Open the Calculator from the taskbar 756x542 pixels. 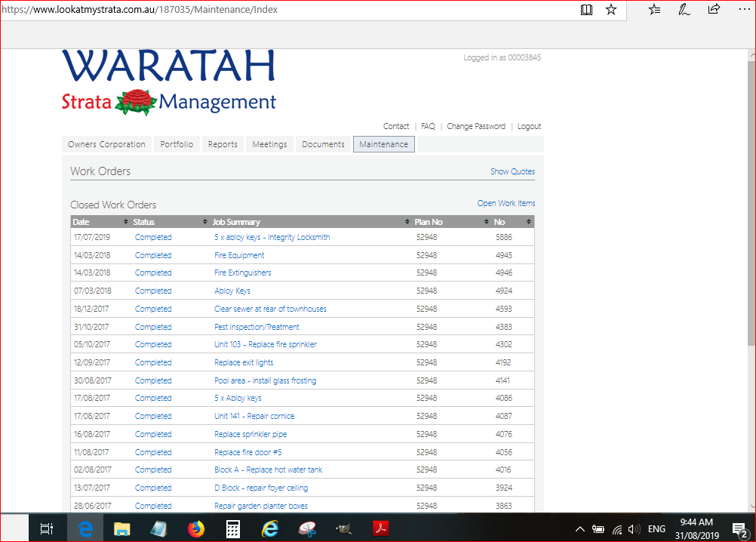[x=233, y=529]
